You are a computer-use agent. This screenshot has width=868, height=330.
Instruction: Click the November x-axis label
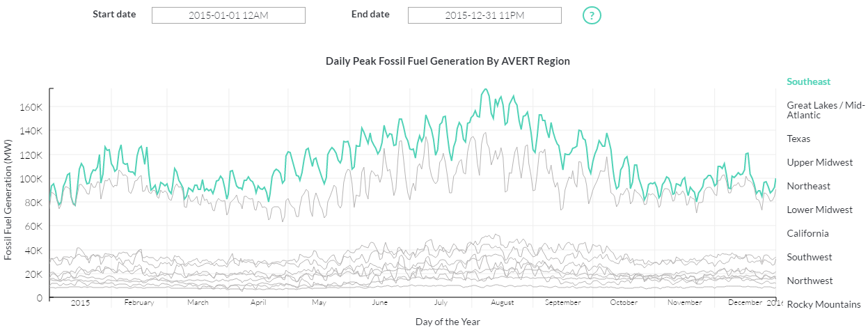point(684,303)
